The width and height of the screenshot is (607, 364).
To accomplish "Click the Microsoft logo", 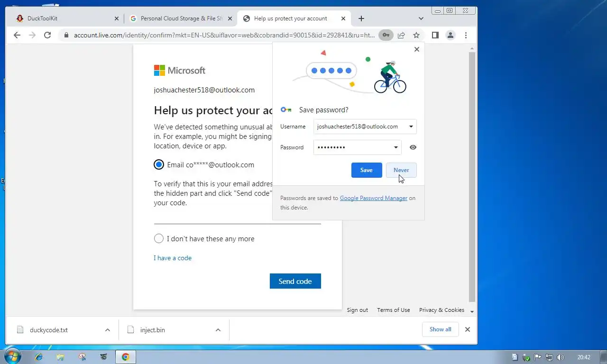I will click(x=179, y=71).
